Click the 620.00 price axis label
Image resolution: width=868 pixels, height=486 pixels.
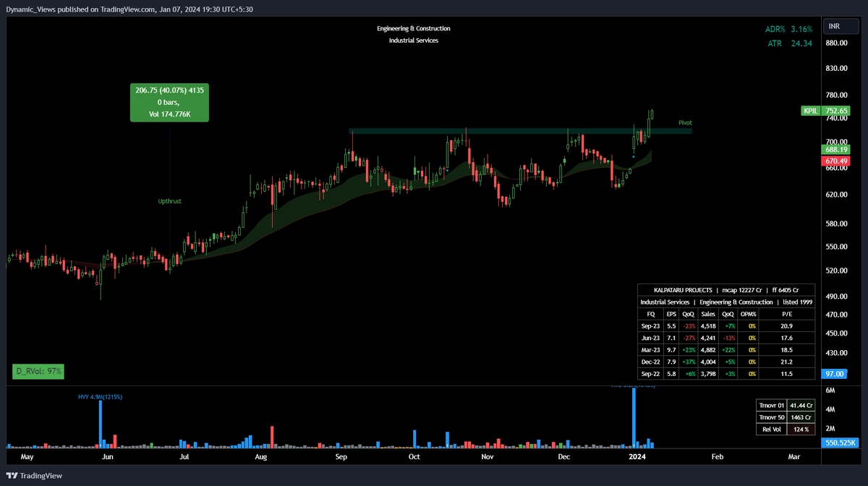[x=836, y=195]
